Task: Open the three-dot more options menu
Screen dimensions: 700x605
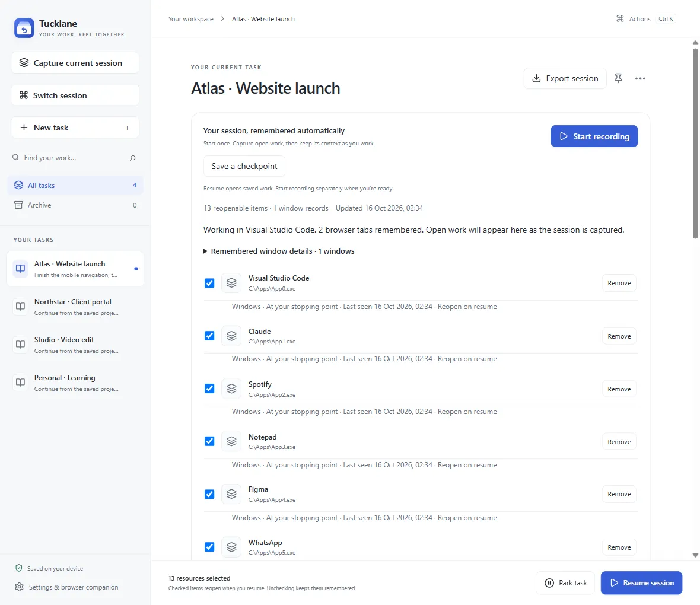Action: pos(640,78)
